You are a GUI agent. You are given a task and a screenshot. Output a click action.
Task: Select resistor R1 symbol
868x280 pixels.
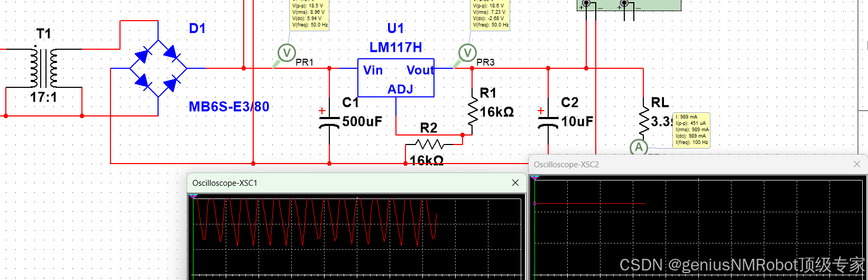coord(472,111)
